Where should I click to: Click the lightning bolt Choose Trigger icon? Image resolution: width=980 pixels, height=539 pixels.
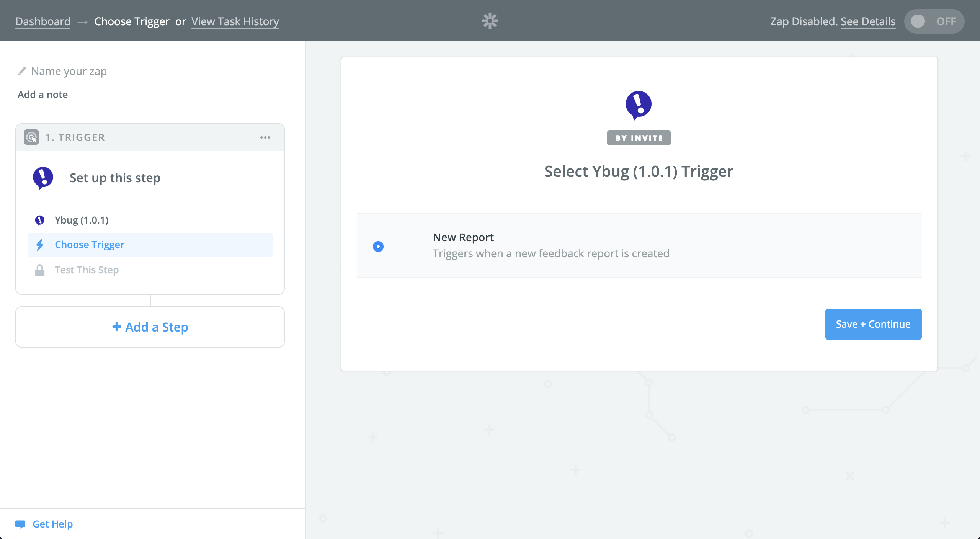tap(40, 245)
